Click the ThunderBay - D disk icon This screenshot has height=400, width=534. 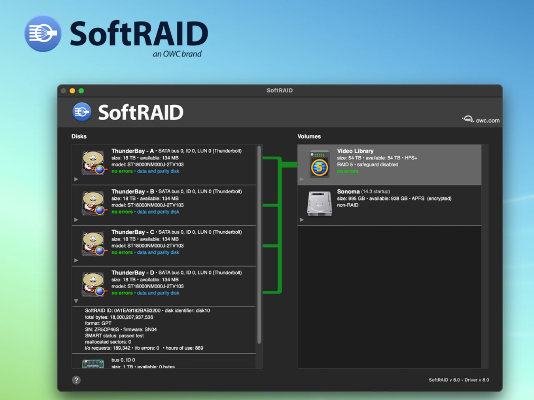(94, 284)
